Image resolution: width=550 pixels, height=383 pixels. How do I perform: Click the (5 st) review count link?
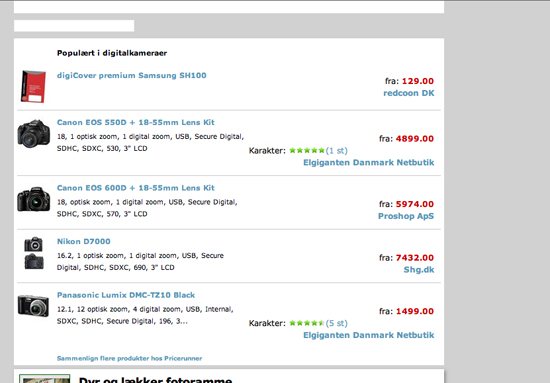pos(336,323)
